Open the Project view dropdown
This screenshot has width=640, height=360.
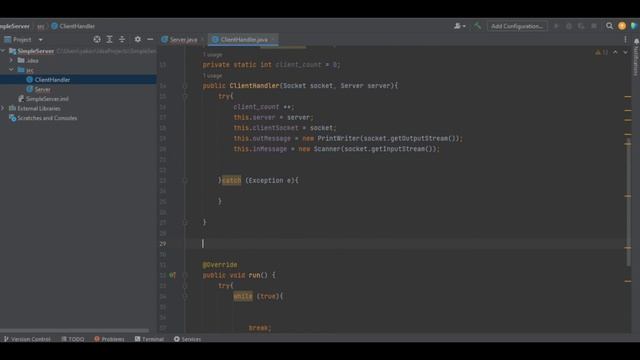pyautogui.click(x=40, y=40)
